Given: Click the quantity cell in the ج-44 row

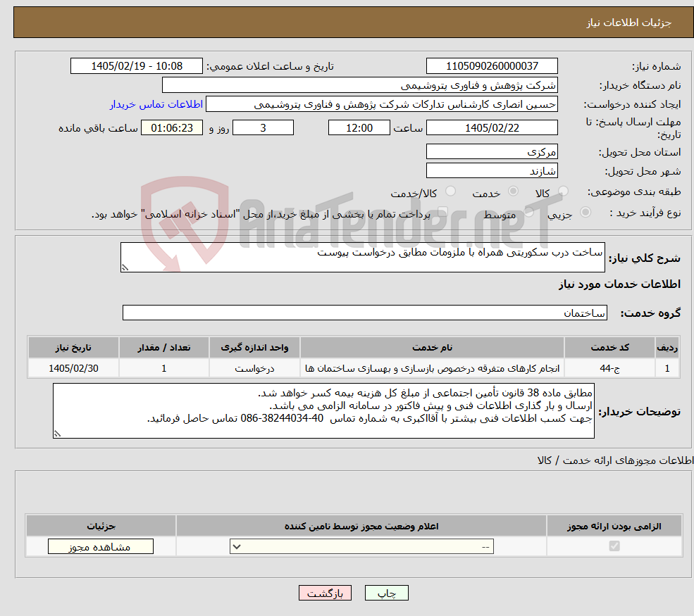Looking at the screenshot, I should 163,368.
